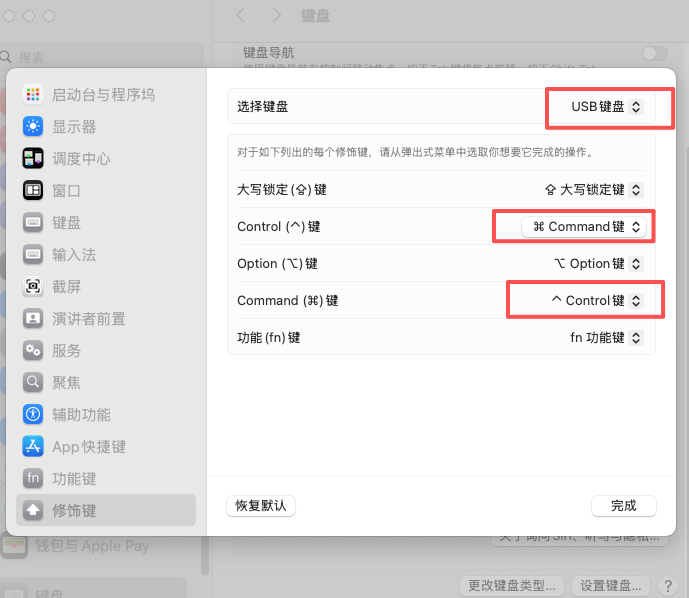Expand the 大写锁定键 dropdown
The width and height of the screenshot is (689, 598).
593,189
